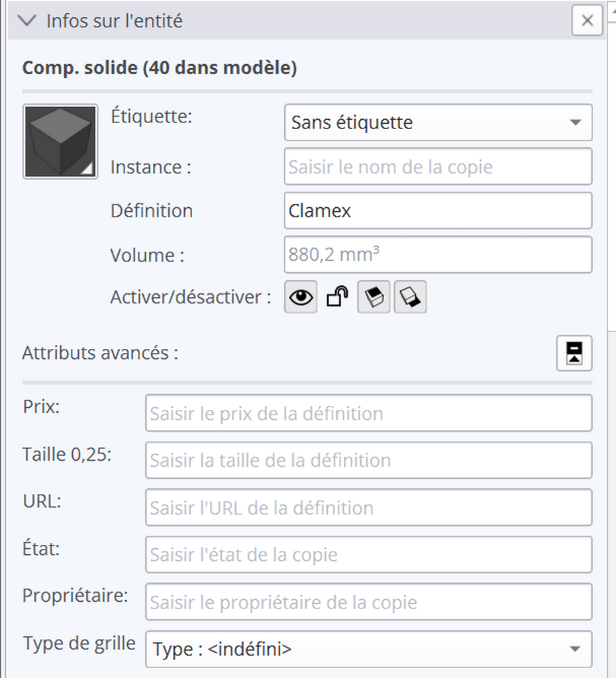
Task: Click the Étiquette dropdown arrow
Action: click(576, 122)
